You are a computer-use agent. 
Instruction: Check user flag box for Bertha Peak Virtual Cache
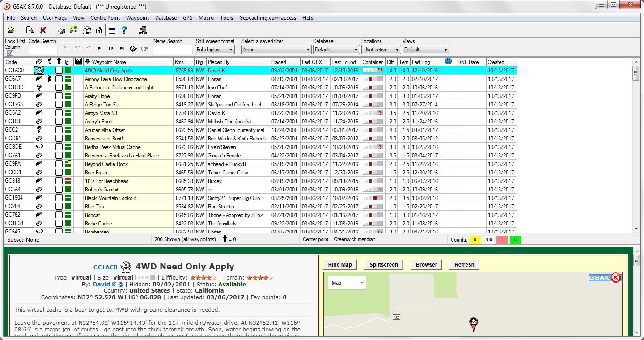pos(59,147)
